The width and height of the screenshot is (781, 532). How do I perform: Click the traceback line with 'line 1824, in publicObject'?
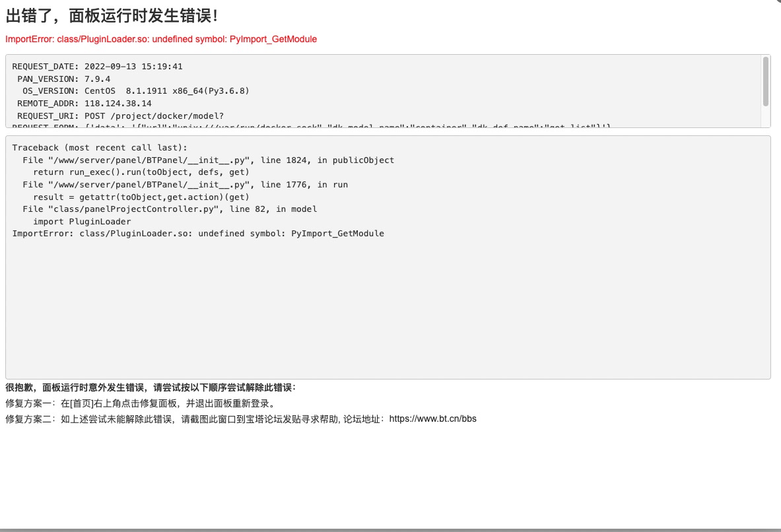coord(208,160)
